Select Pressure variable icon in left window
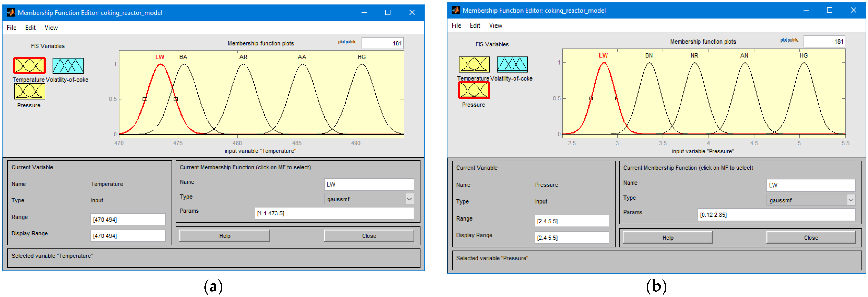The height and width of the screenshot is (297, 868). click(29, 91)
